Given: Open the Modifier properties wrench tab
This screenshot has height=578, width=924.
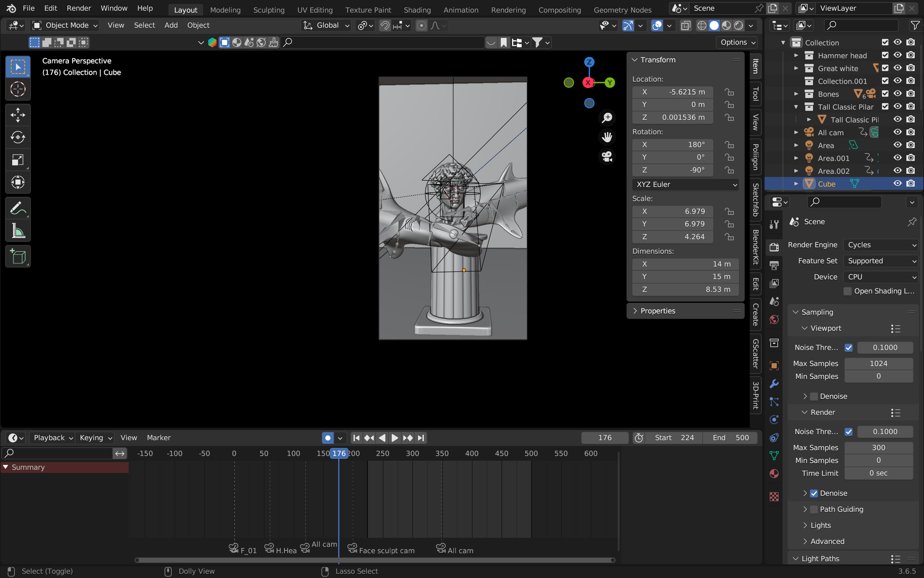Looking at the screenshot, I should pyautogui.click(x=774, y=384).
